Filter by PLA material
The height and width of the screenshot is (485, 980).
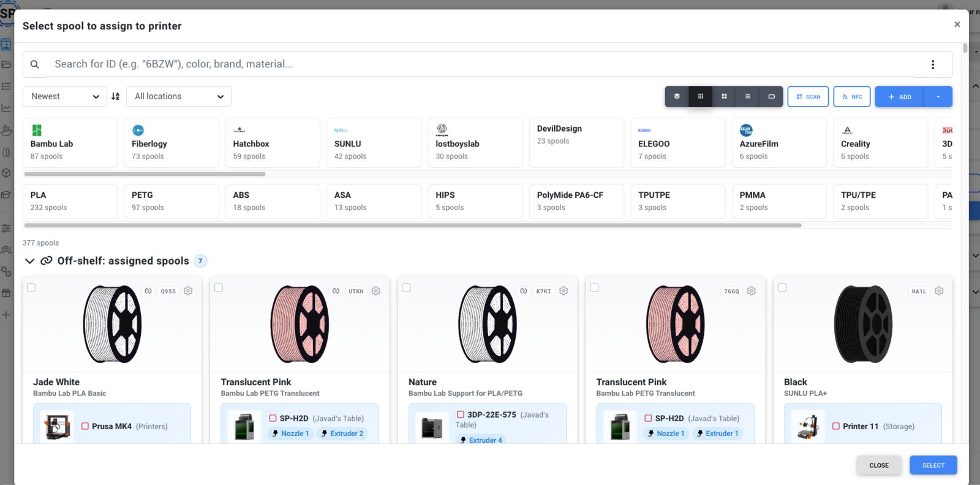click(70, 201)
